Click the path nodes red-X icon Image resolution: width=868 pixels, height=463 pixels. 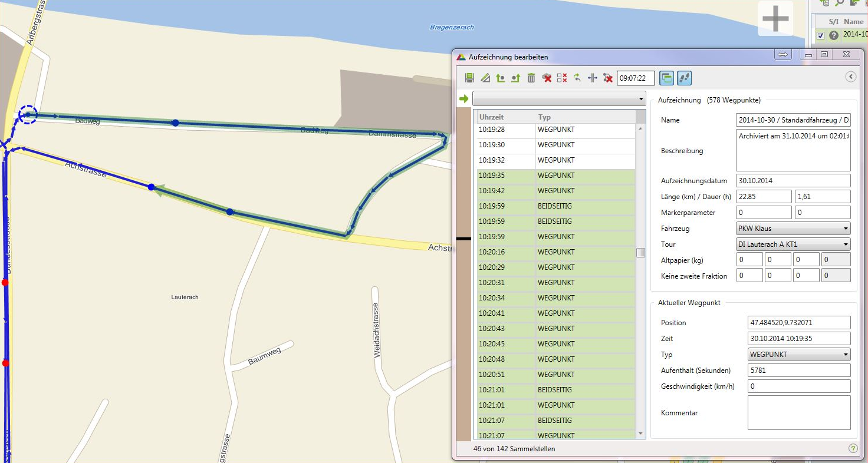(x=608, y=78)
